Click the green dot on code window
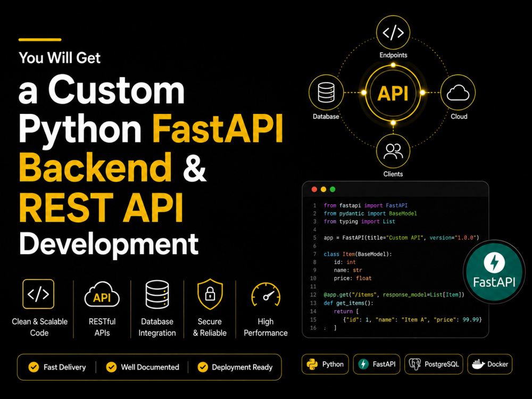Screen dimensions: 532x399 click(x=332, y=189)
